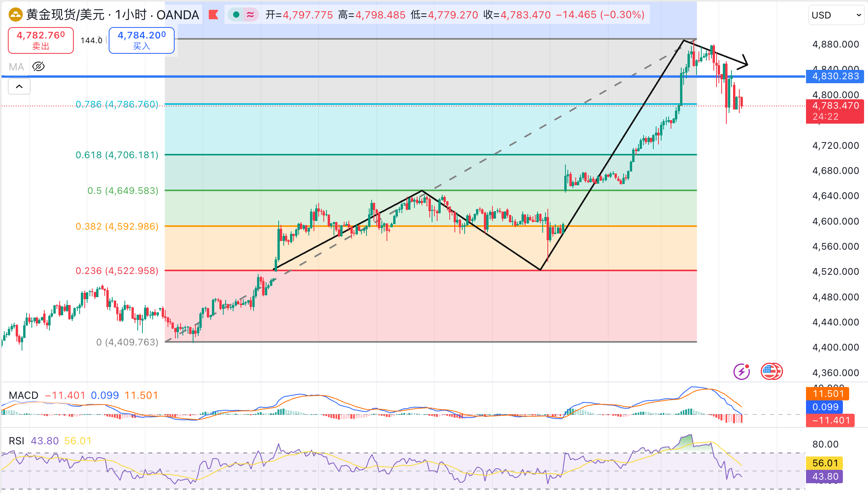Click the gold bars symbol icon
This screenshot has height=493, width=868.
coord(16,15)
